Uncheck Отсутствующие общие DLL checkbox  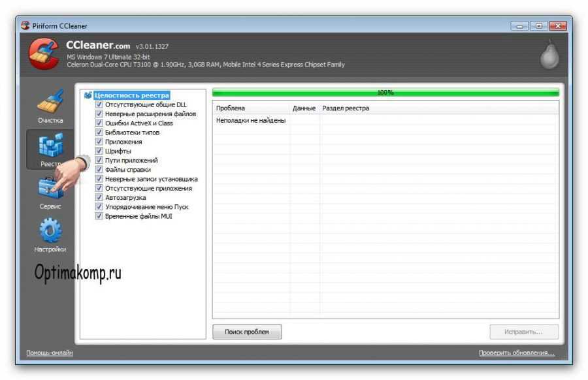(99, 104)
